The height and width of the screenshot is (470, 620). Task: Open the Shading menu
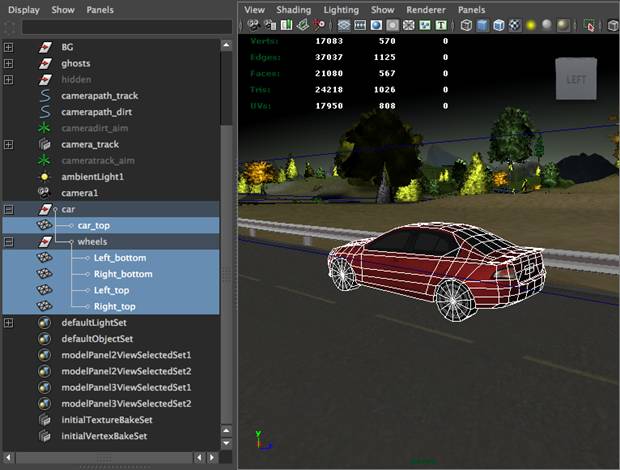pos(294,10)
